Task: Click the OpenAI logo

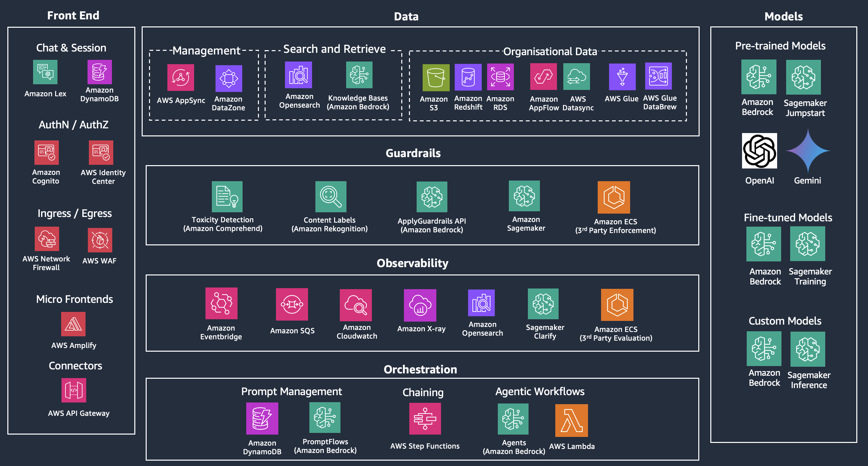Action: tap(759, 151)
